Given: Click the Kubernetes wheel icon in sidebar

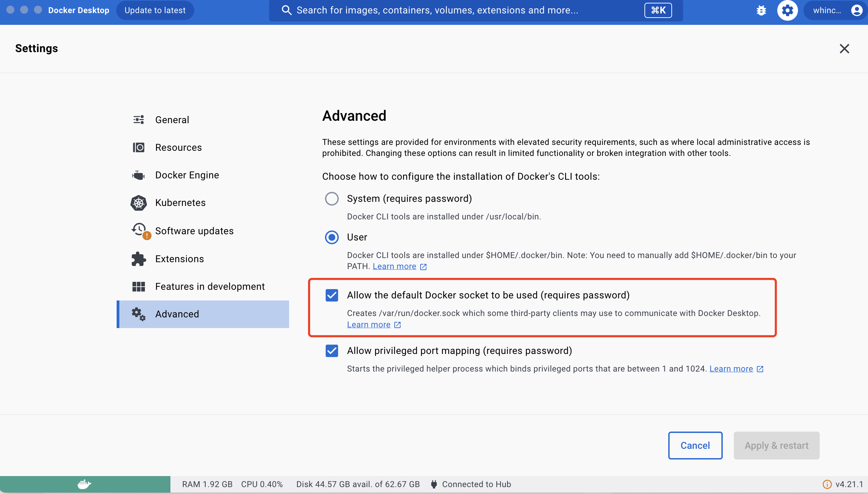Looking at the screenshot, I should pyautogui.click(x=139, y=203).
